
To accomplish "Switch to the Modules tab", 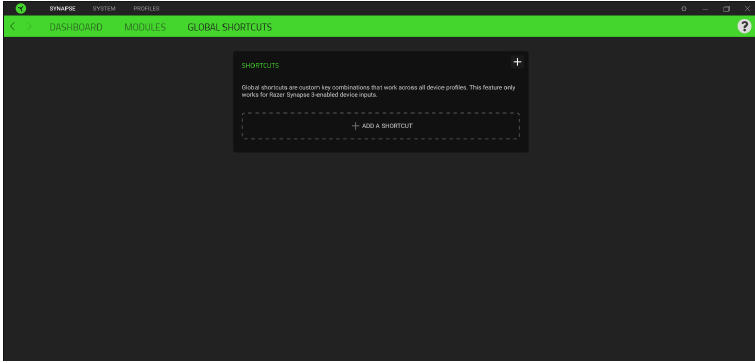I will (x=145, y=27).
